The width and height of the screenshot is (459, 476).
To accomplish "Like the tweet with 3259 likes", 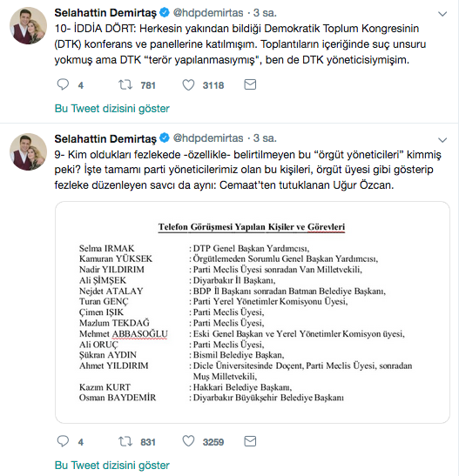I will (188, 441).
